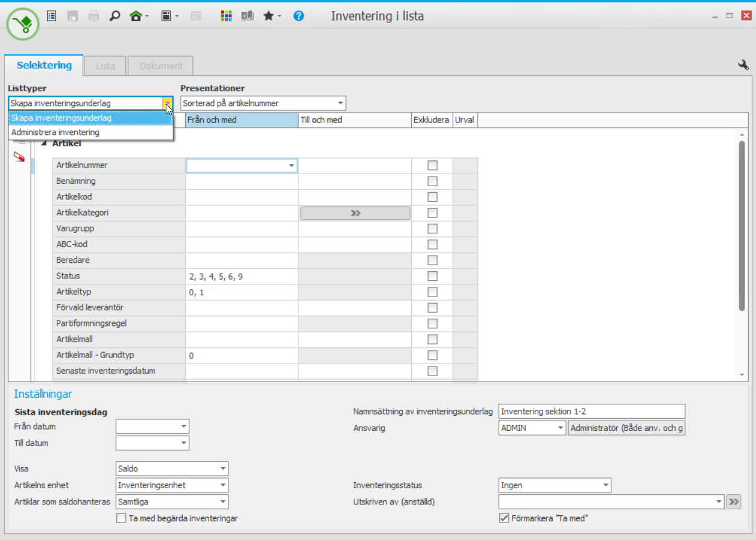The width and height of the screenshot is (756, 540).
Task: Click the red eraser icon beside the grid
Action: pos(19,157)
